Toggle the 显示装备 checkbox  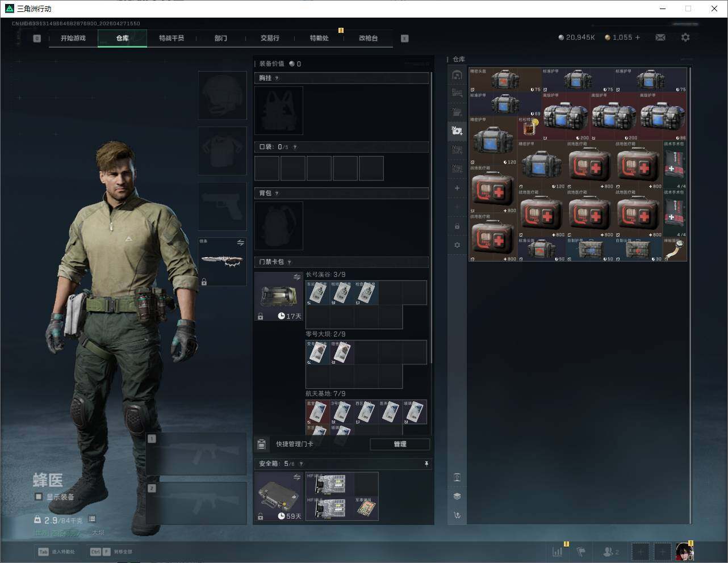(x=39, y=497)
